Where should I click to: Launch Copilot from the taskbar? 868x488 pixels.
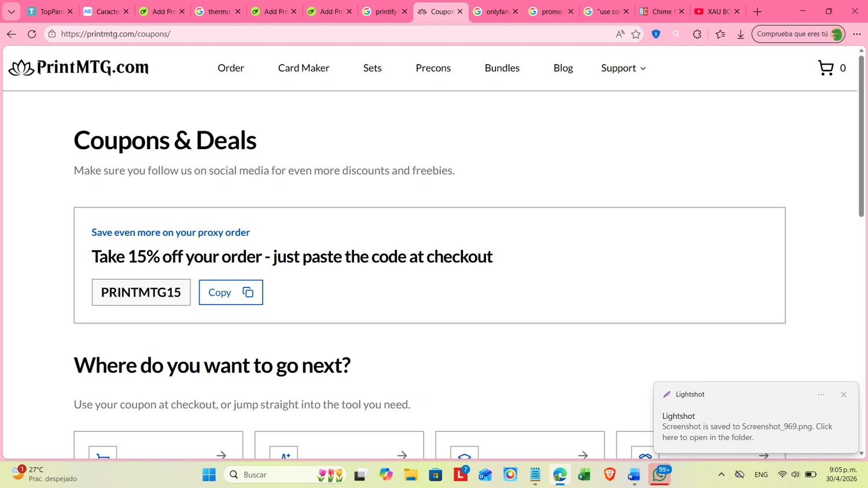click(386, 475)
